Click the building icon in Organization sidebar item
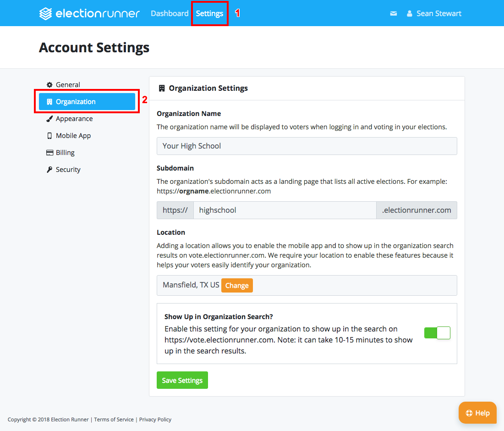The width and height of the screenshot is (504, 431). (x=49, y=102)
